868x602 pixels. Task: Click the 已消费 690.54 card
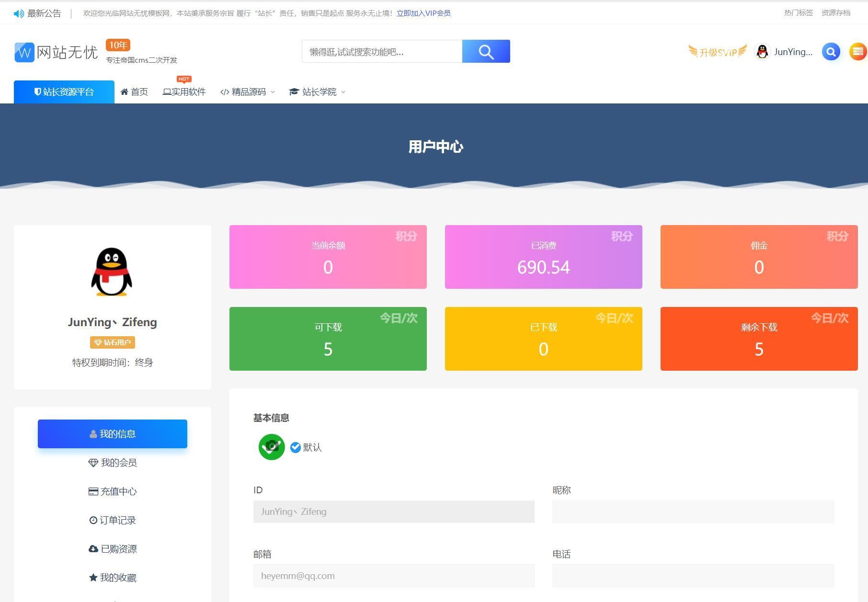(544, 257)
